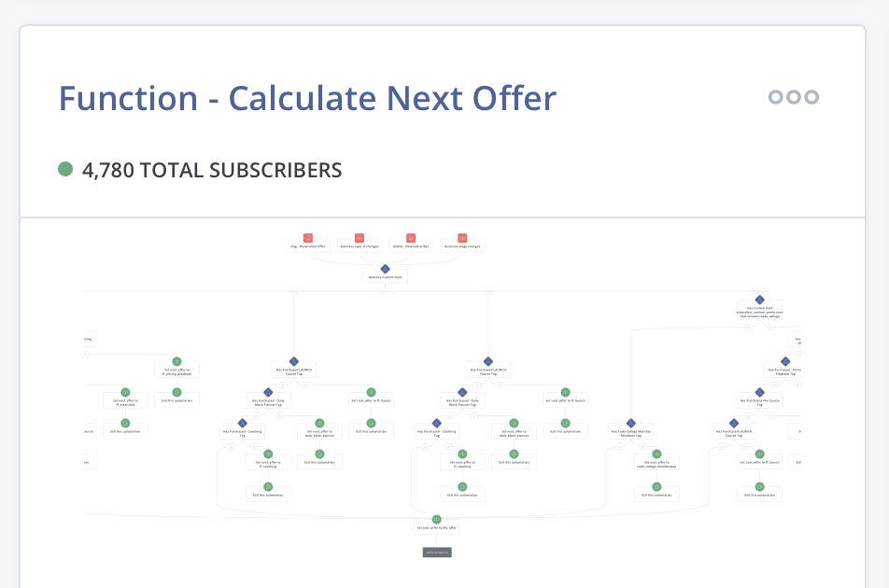Image resolution: width=889 pixels, height=588 pixels.
Task: Select the "Has Code College Monthly Members Tag" diamond
Action: tap(630, 422)
